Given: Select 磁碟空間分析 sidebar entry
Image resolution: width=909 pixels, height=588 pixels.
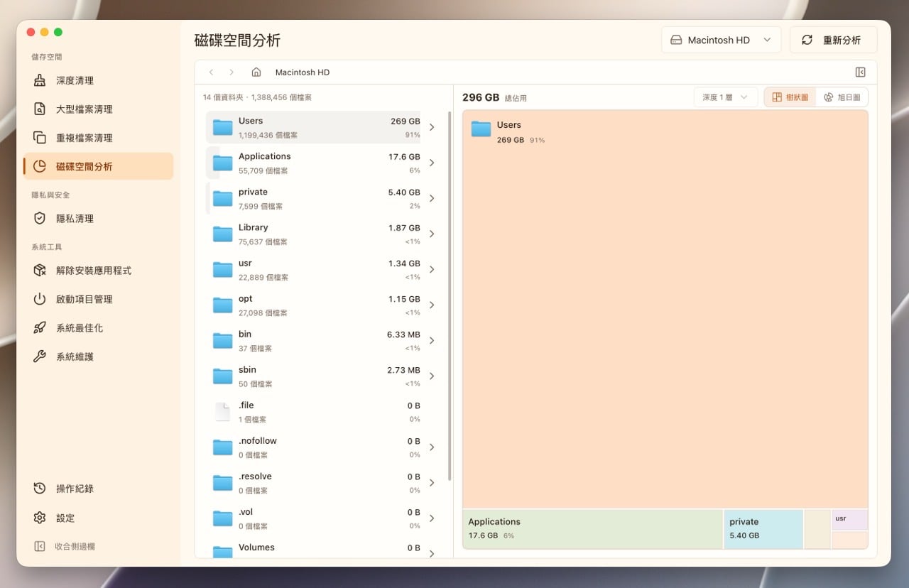Looking at the screenshot, I should 98,166.
